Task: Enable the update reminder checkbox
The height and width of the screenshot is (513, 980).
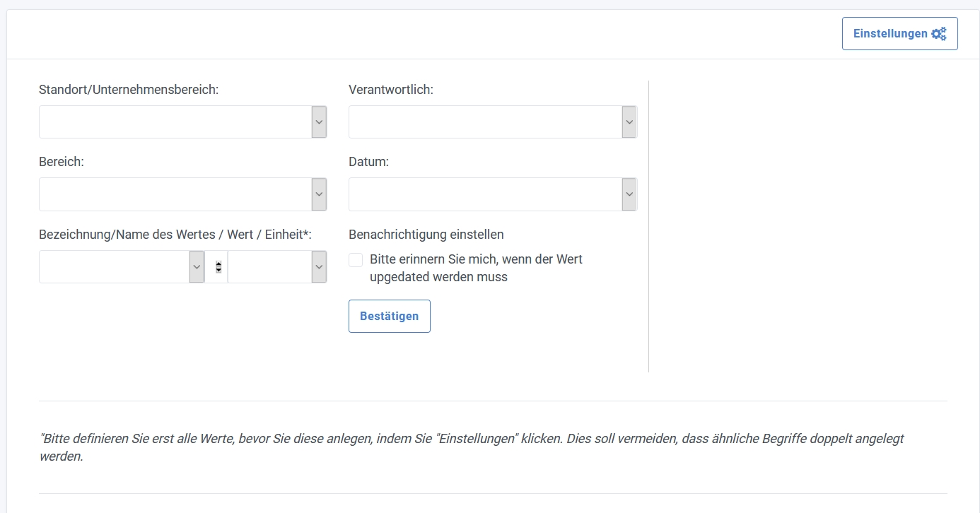Action: click(356, 260)
